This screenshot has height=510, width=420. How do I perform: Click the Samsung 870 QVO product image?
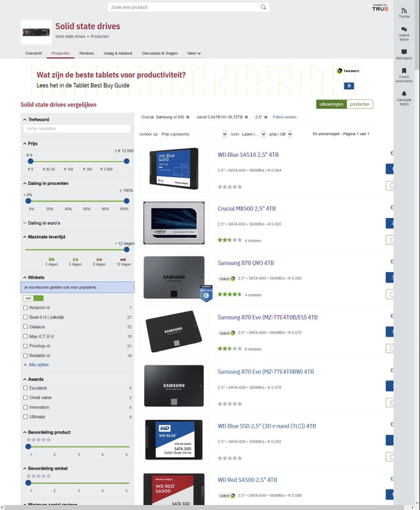tap(174, 277)
